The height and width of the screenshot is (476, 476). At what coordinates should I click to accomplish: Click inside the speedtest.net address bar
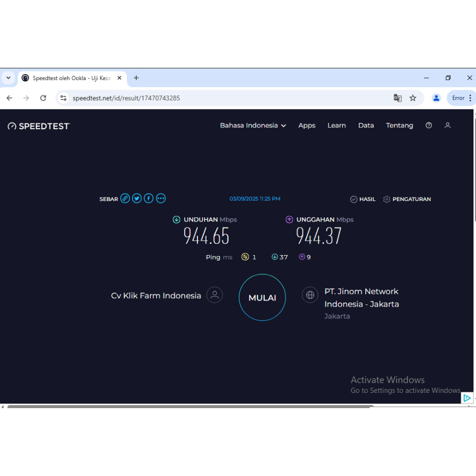click(153, 97)
